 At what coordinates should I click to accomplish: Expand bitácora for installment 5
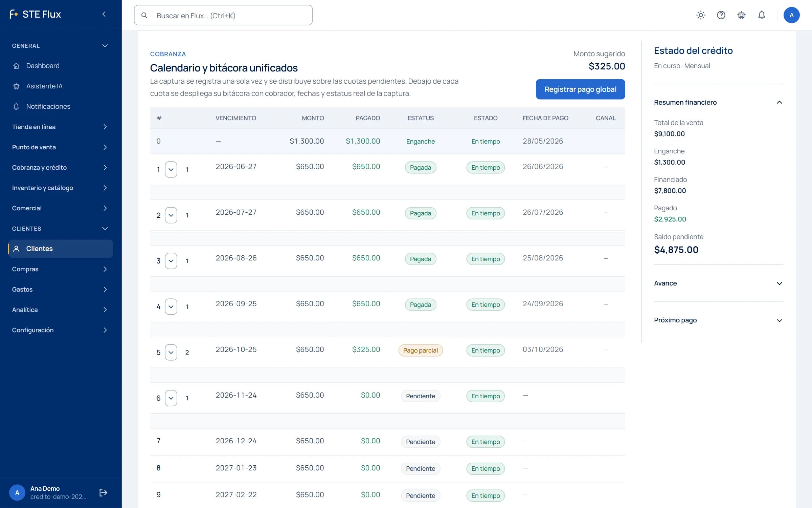[x=171, y=352]
